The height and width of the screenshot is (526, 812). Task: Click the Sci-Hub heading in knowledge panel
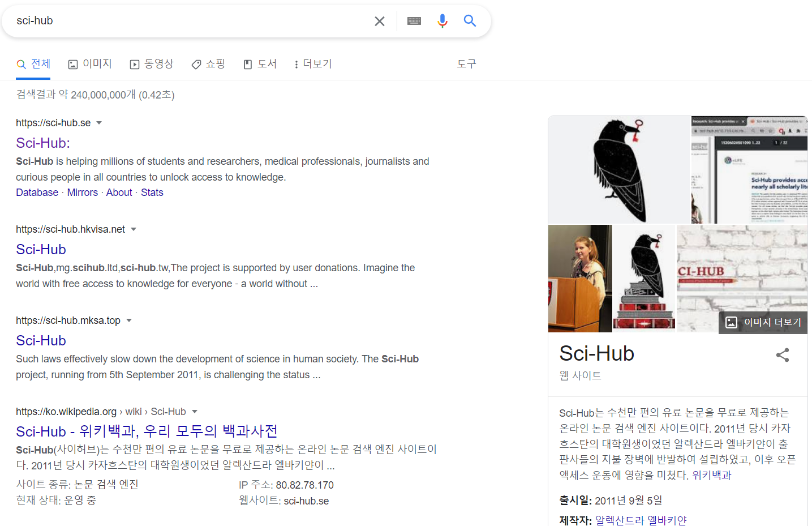pyautogui.click(x=596, y=353)
